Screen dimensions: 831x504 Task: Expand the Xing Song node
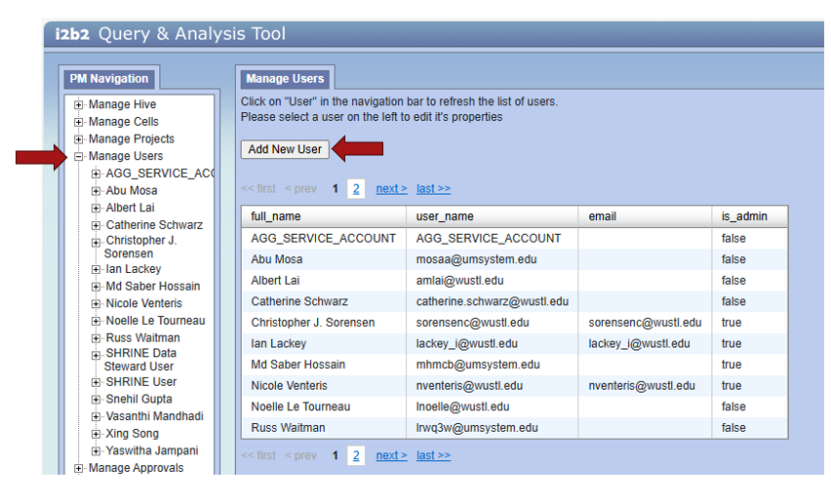pyautogui.click(x=96, y=434)
